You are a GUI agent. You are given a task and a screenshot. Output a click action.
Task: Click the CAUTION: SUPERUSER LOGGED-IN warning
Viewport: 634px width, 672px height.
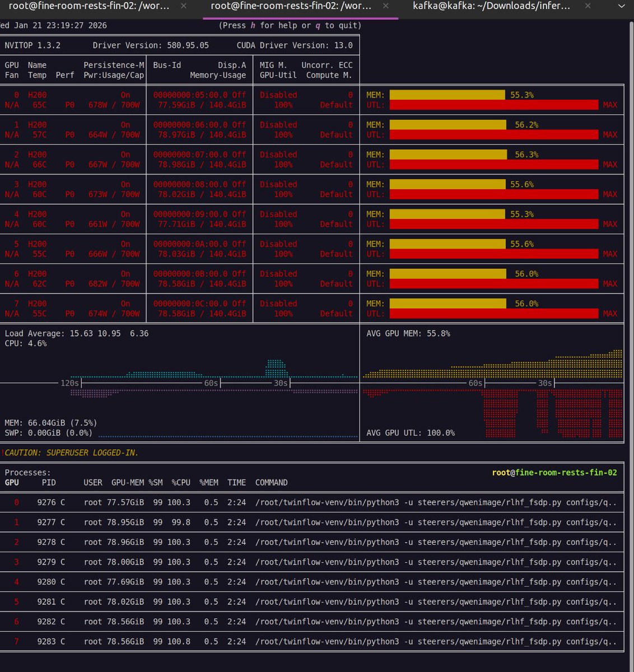(x=71, y=452)
